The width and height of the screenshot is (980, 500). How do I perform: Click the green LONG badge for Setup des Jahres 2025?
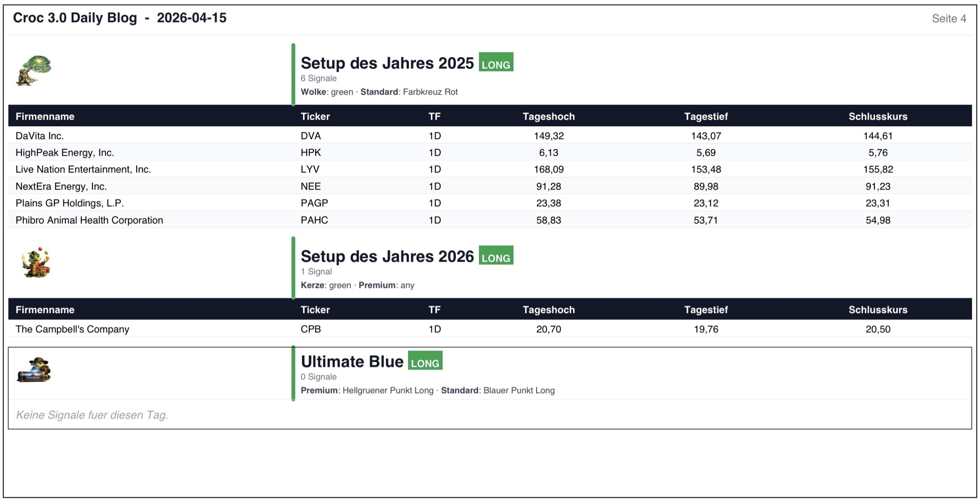click(495, 62)
